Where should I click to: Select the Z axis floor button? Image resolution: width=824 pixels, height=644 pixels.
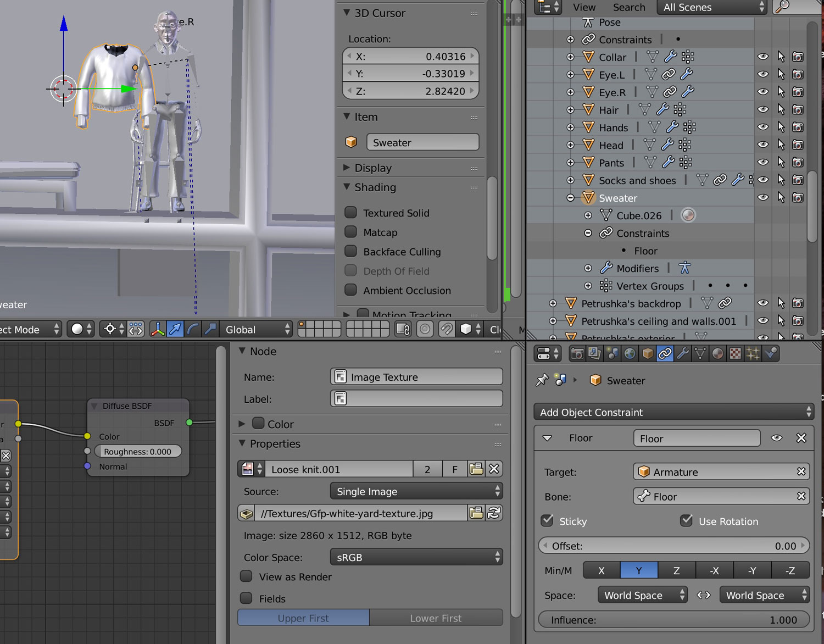(x=676, y=570)
